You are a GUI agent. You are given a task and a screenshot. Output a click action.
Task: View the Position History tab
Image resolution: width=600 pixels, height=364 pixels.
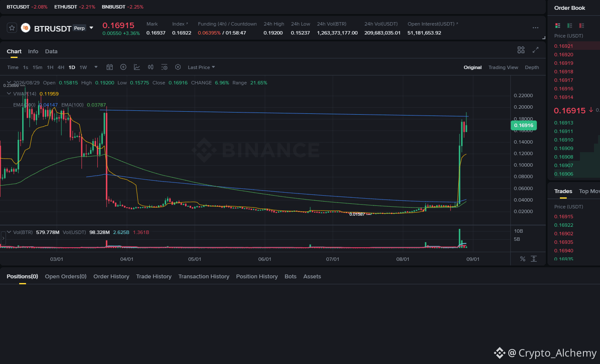tap(257, 276)
